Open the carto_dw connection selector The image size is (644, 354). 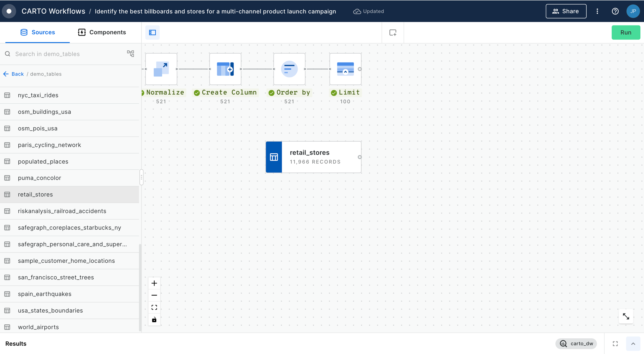coord(576,344)
